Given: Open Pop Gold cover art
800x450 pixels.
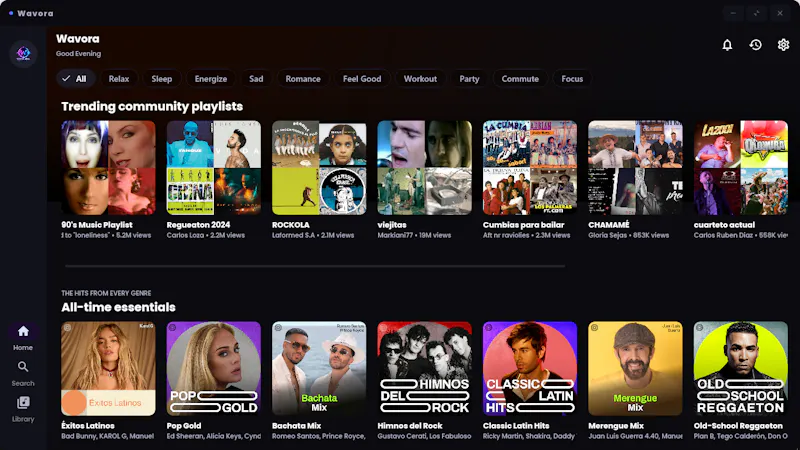Looking at the screenshot, I should click(214, 368).
